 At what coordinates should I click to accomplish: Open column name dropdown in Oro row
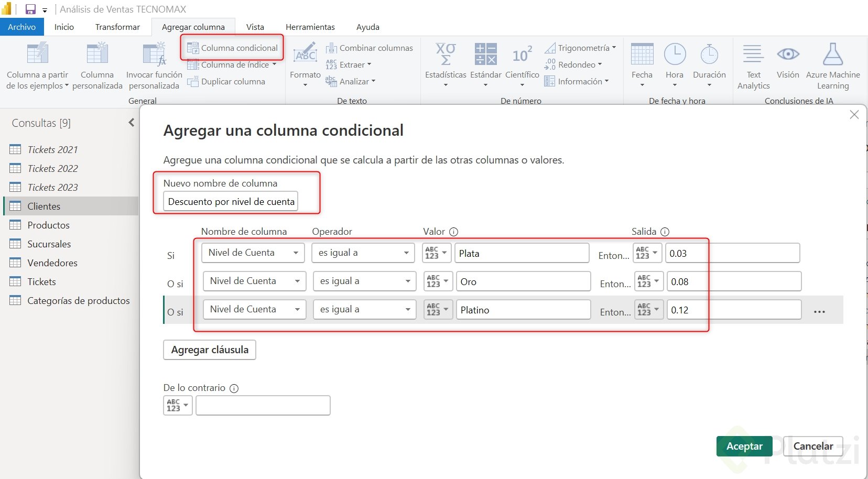click(x=254, y=281)
